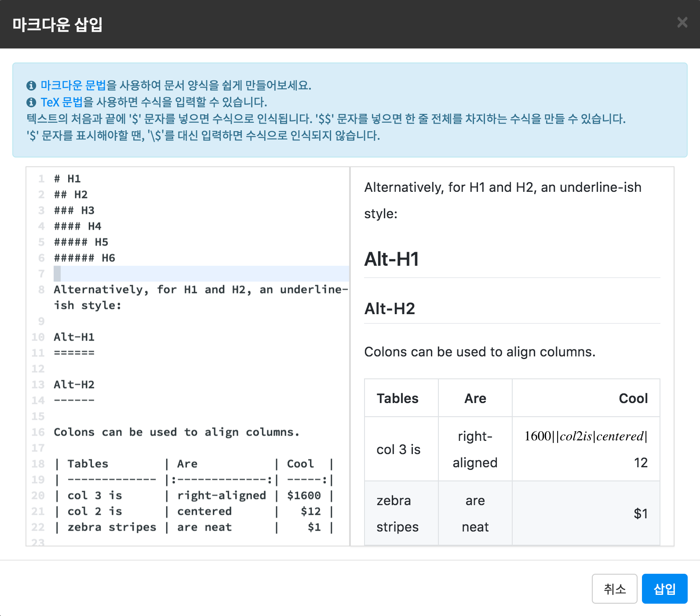Click the Alt-H1 source line in editor
The width and height of the screenshot is (700, 616).
point(74,337)
